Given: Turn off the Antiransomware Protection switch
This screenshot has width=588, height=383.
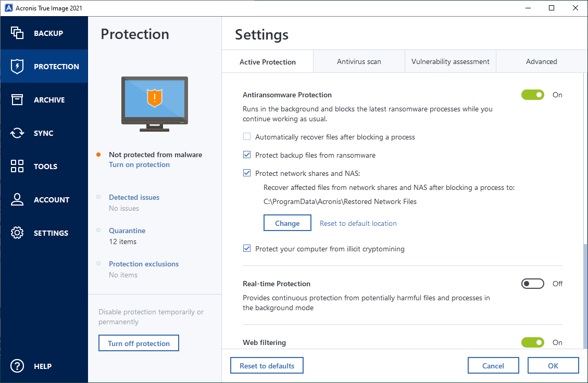Looking at the screenshot, I should 532,95.
